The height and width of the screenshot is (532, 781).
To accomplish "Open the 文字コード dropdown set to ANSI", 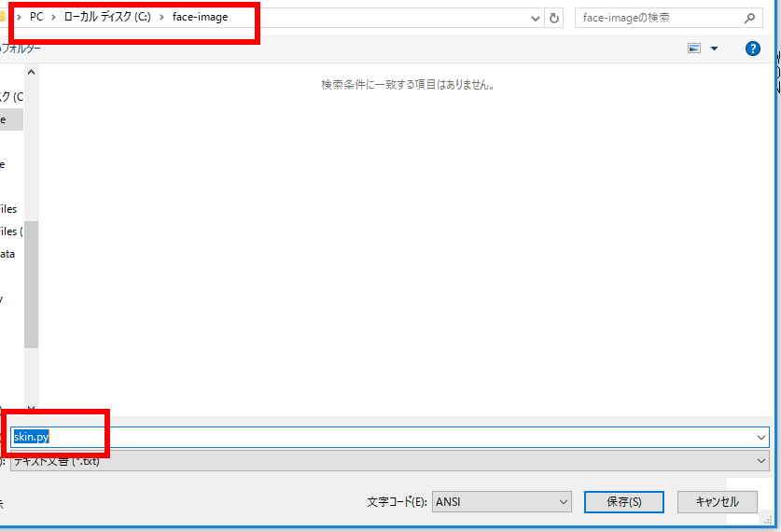I will coord(563,502).
